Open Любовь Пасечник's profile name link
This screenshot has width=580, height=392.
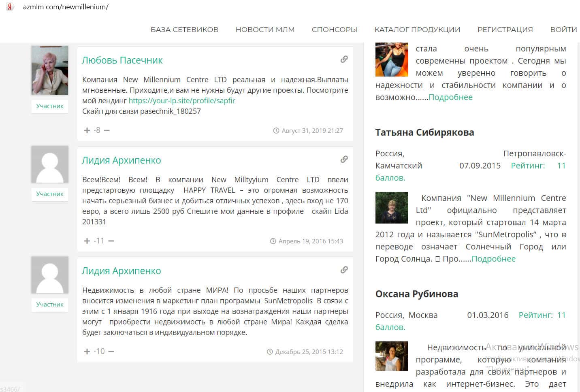pos(122,60)
